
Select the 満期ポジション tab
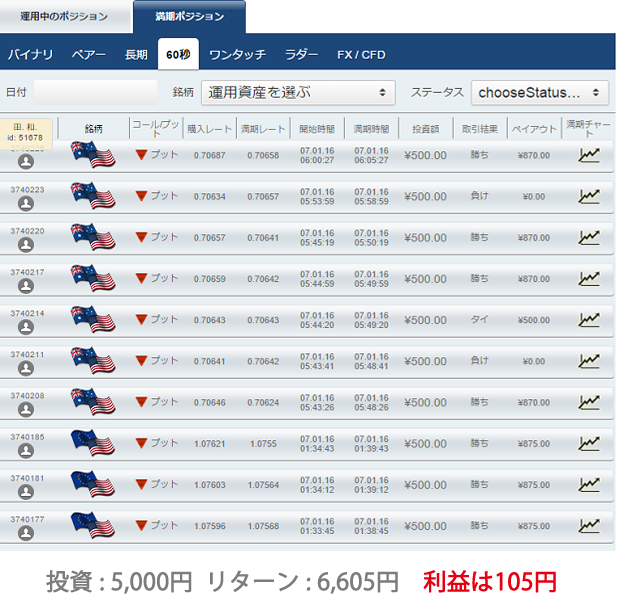tap(189, 16)
